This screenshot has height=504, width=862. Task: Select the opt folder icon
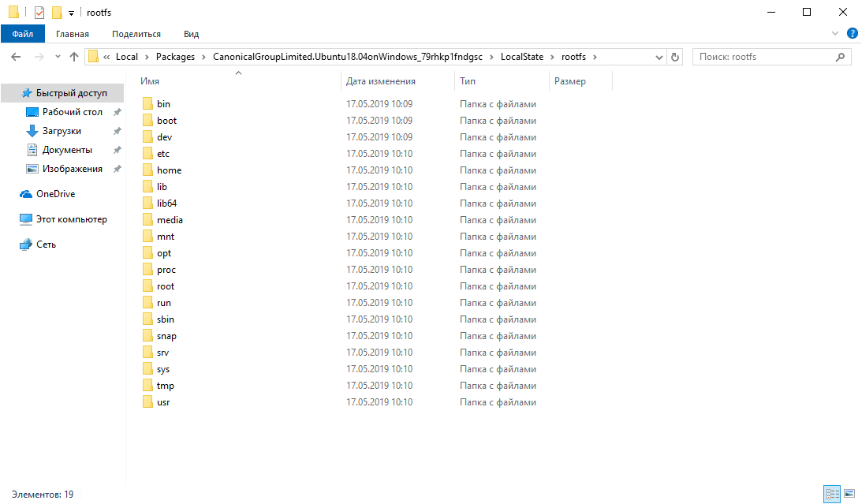click(x=147, y=253)
